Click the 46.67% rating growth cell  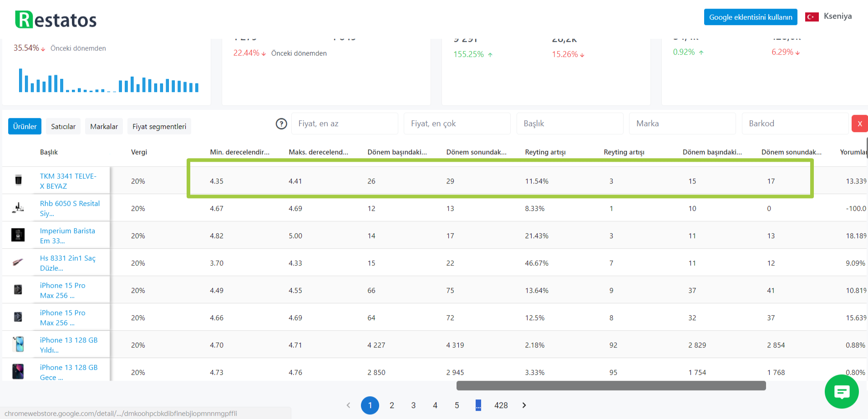click(537, 263)
